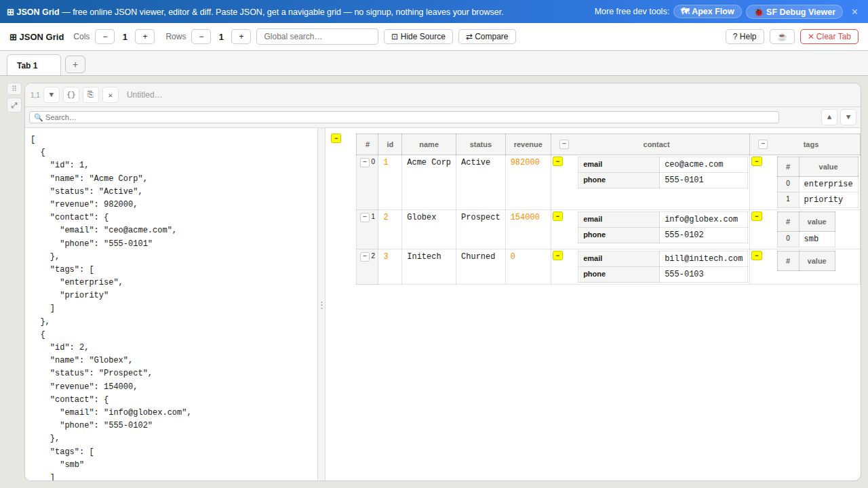Collapse Initech tags yellow toggle

pyautogui.click(x=757, y=256)
